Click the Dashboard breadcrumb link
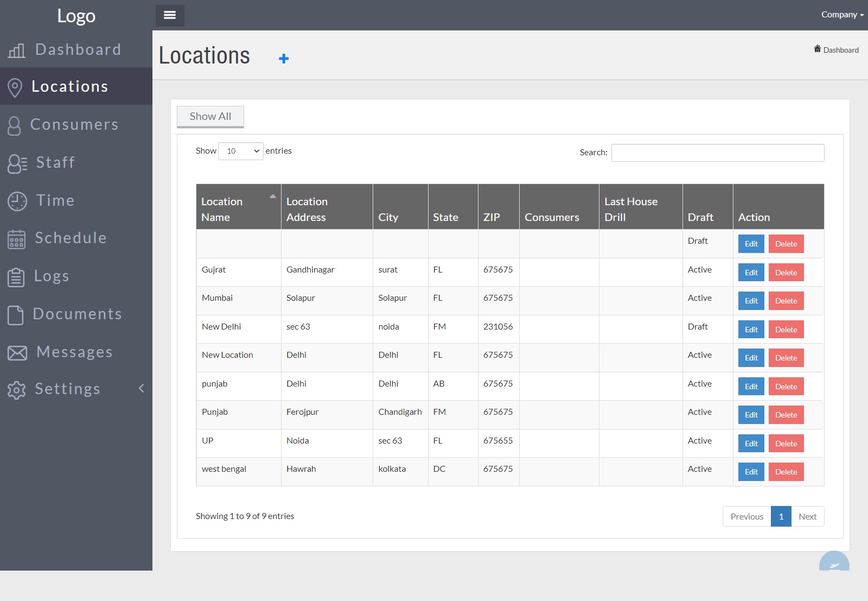The image size is (868, 601). coord(841,50)
